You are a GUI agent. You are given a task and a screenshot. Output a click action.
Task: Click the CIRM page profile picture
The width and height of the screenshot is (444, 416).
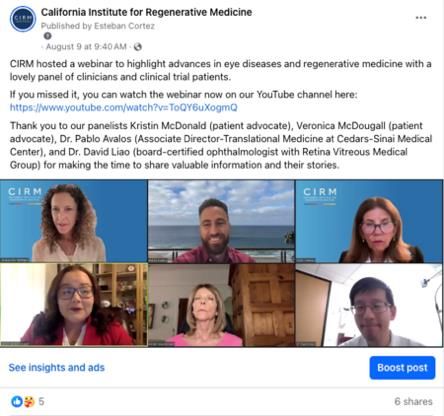pos(23,19)
